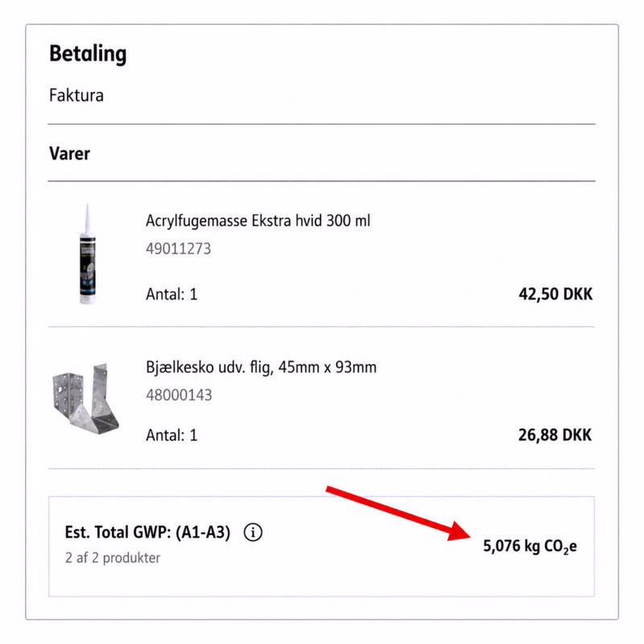644x644 pixels.
Task: Click the "300 ml" part of the sealant title
Action: 349,221
